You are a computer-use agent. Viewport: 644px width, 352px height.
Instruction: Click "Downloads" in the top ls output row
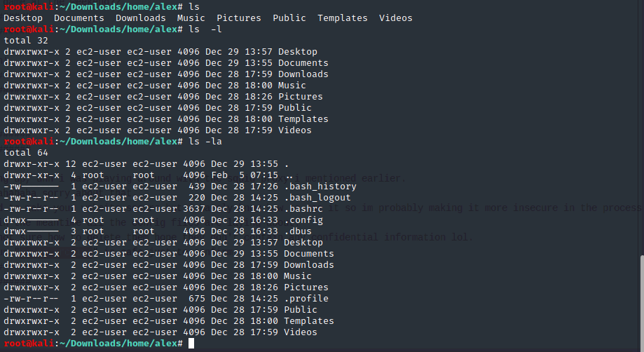click(140, 18)
